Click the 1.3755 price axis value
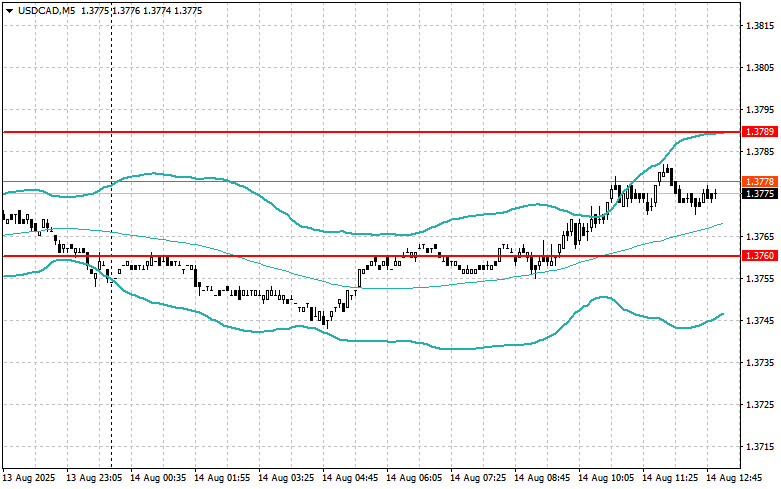The height and width of the screenshot is (489, 781). click(x=761, y=278)
